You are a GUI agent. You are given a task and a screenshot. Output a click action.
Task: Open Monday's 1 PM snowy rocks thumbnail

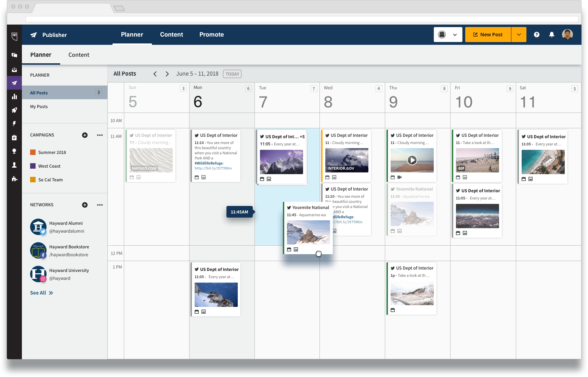click(x=216, y=295)
